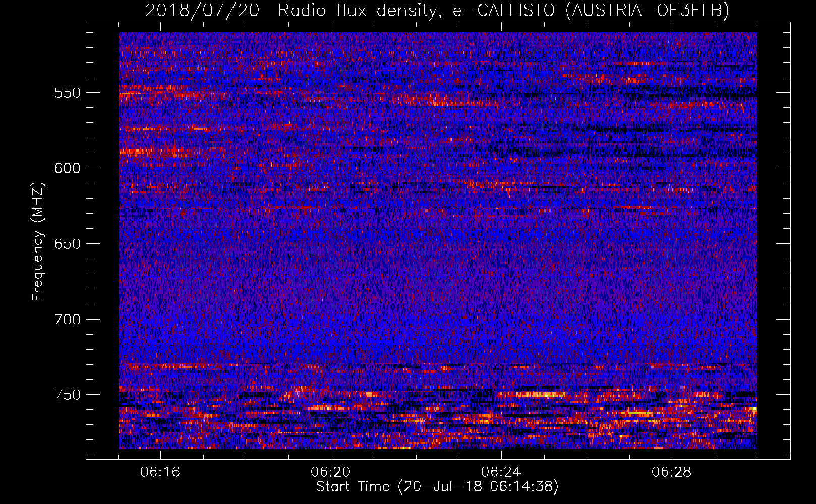Click the 750 frequency tick label
The image size is (816, 504).
pyautogui.click(x=68, y=395)
